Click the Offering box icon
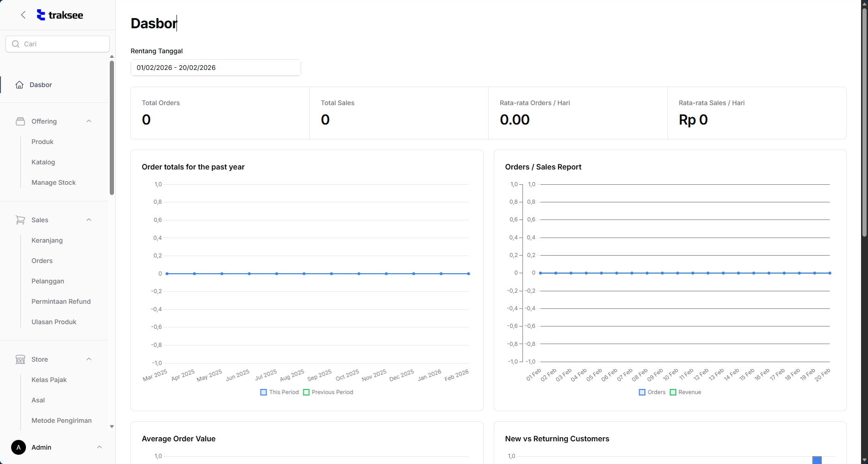 (x=20, y=121)
